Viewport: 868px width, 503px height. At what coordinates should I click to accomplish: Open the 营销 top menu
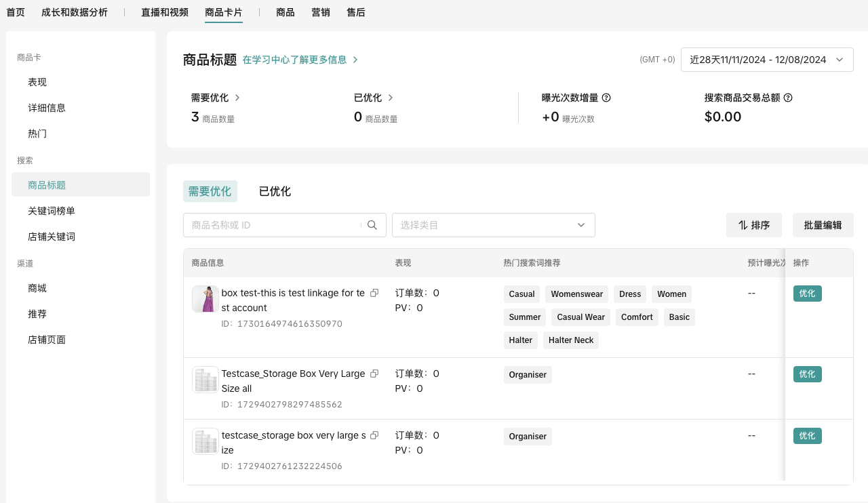tap(321, 12)
